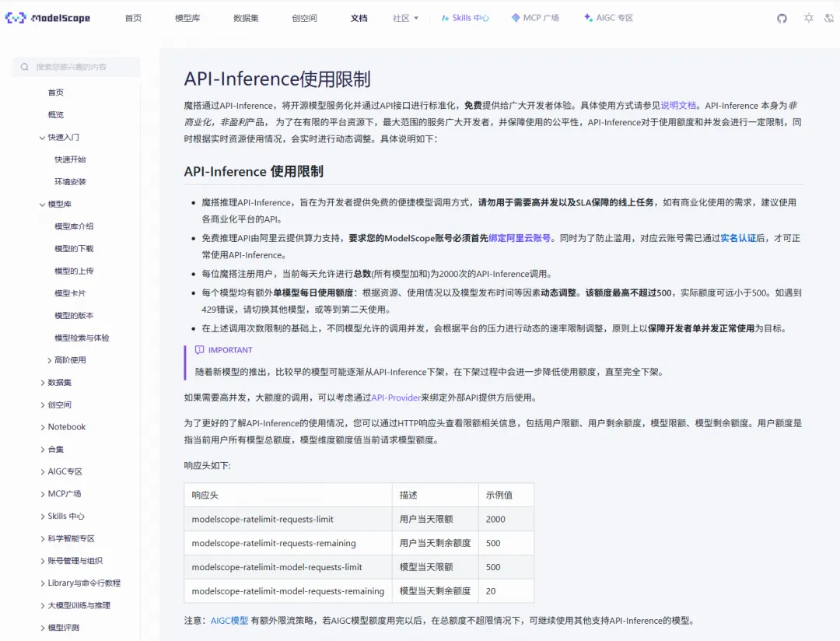Focus the documentation search field
Viewport: 840px width, 641px height.
click(76, 67)
